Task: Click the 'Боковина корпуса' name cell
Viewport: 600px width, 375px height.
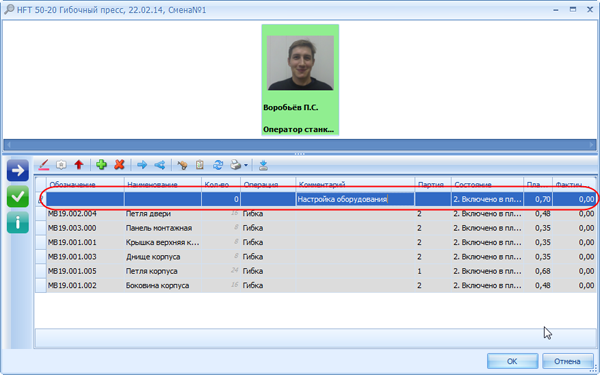Action: [163, 285]
